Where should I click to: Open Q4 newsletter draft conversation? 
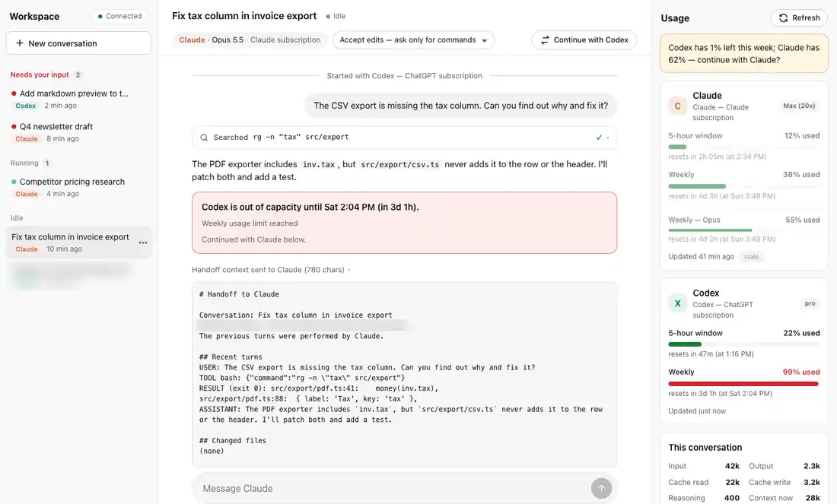[78, 132]
